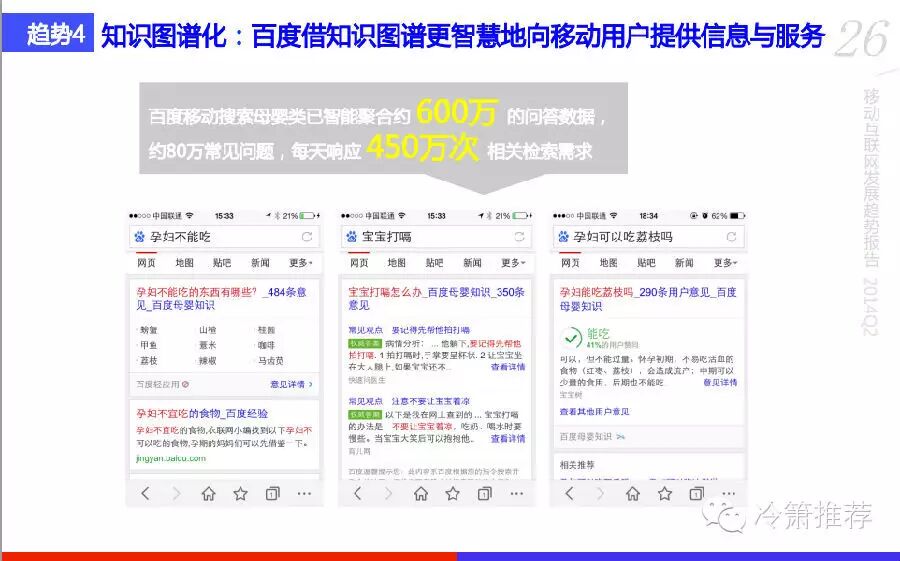
Task: Tap Baidu paw logo beside 孕妇可以吃荔枝吗
Action: click(564, 237)
